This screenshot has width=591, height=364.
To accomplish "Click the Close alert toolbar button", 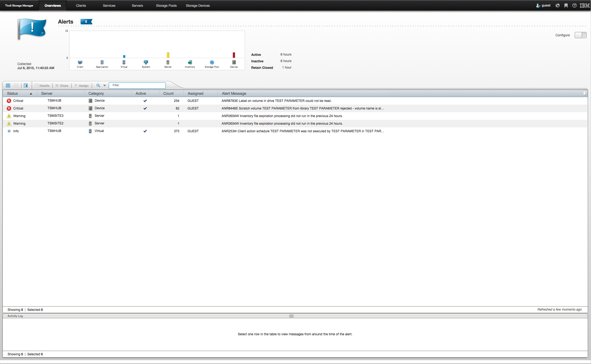I will [62, 86].
